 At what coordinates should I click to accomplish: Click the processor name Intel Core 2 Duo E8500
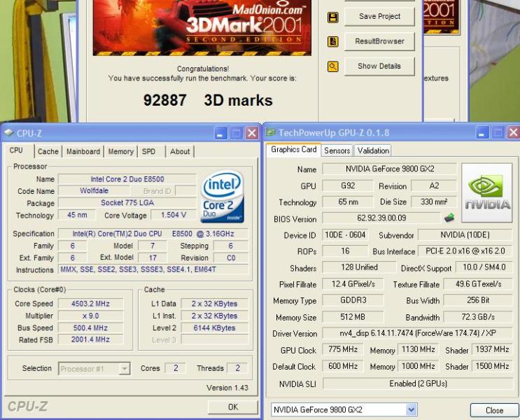[127, 179]
